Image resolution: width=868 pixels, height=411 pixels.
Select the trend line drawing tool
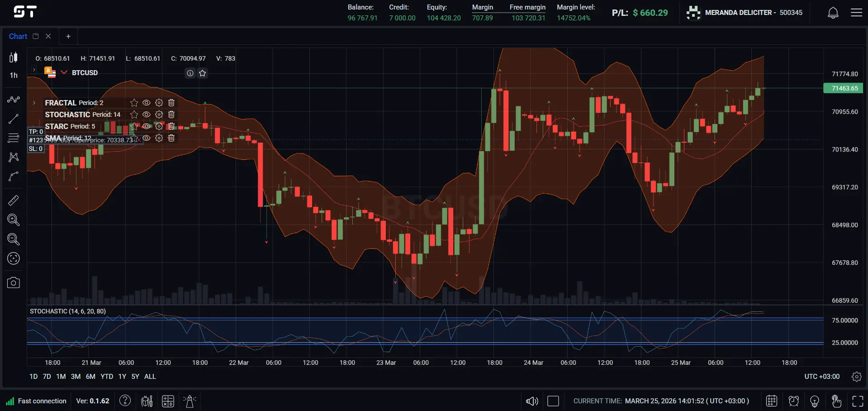pyautogui.click(x=14, y=119)
